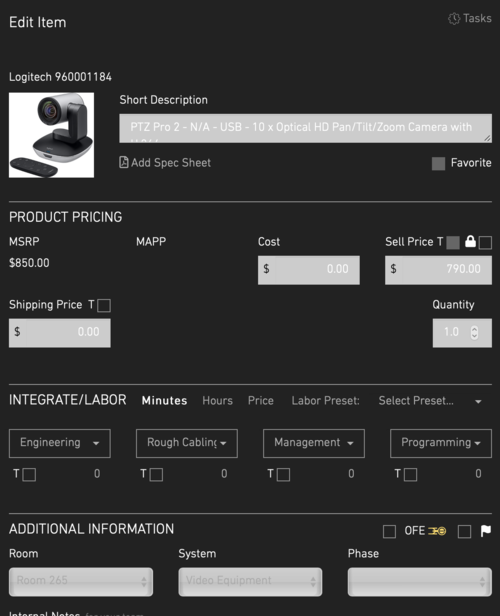Click the Shipping Price input field

(x=60, y=333)
